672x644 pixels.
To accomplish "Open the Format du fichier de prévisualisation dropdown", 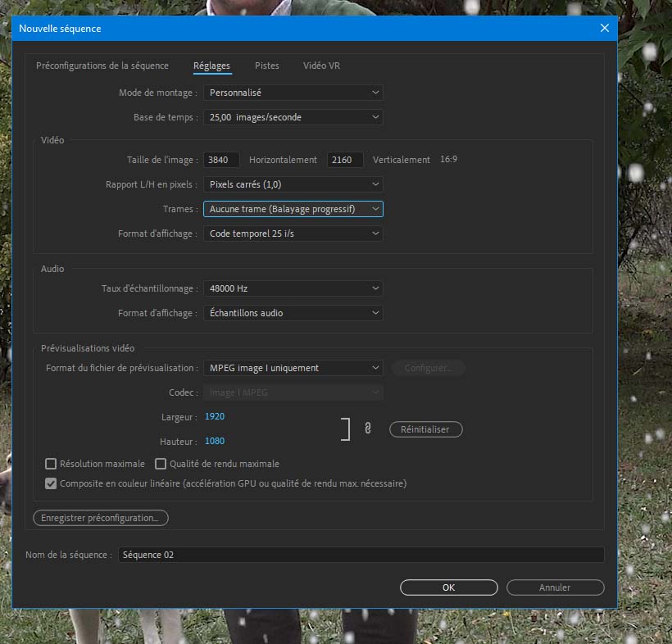I will click(293, 368).
